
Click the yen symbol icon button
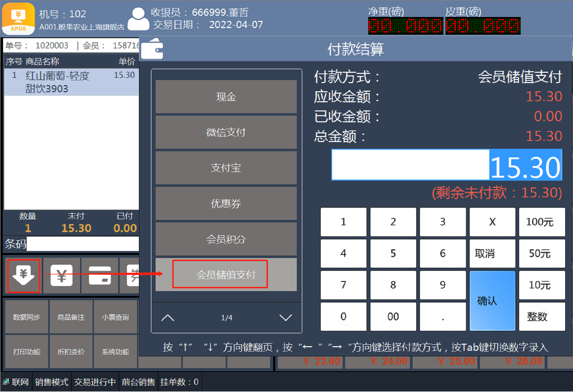click(62, 276)
